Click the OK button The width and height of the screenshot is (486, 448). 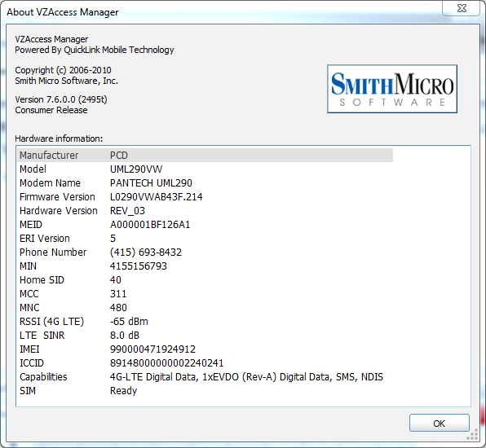pos(440,423)
